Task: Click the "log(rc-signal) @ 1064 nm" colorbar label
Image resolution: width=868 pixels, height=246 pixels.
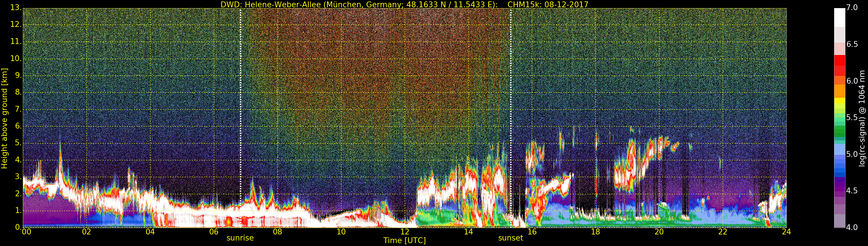Action: tap(862, 118)
